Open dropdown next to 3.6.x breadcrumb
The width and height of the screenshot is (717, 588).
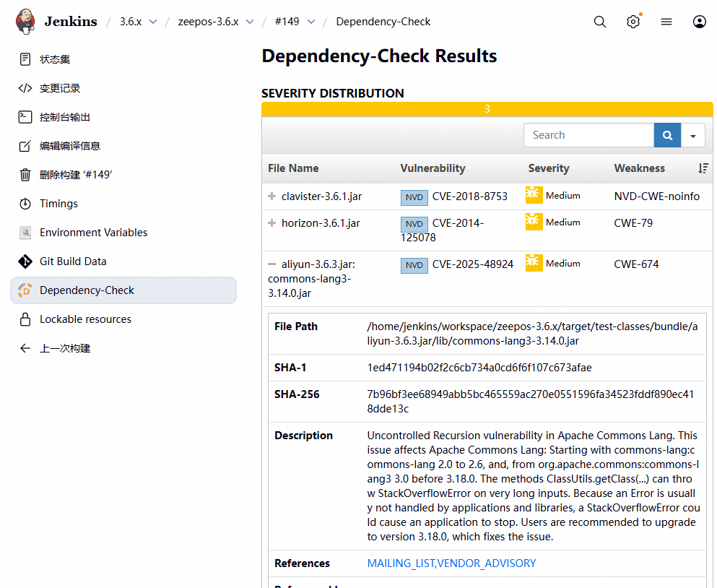coord(153,22)
